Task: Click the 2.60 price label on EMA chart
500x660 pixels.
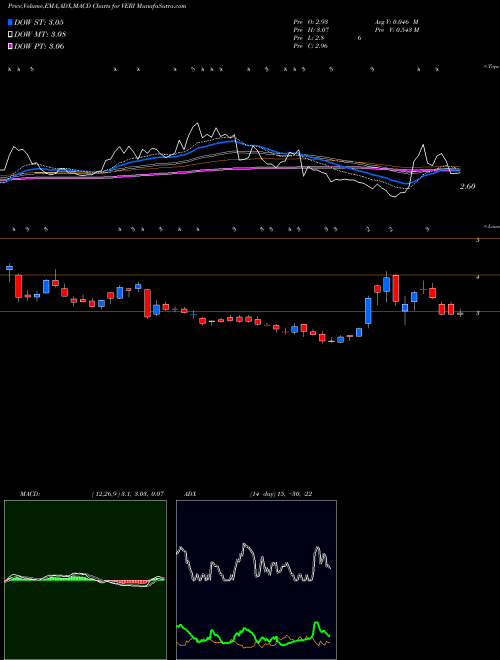Action: tap(467, 186)
